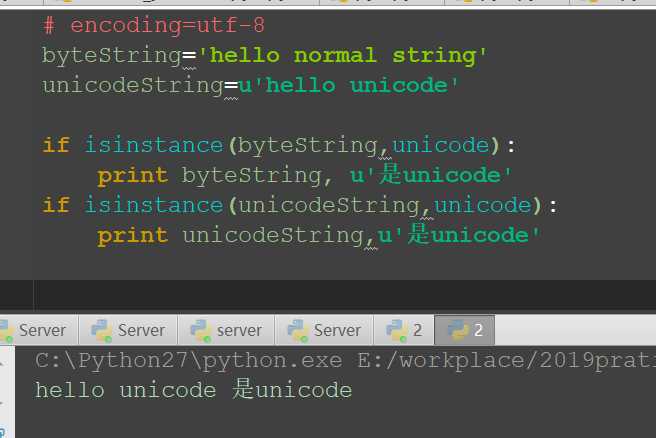
Task: Click the 'hello normal string' string literal
Action: click(x=342, y=56)
